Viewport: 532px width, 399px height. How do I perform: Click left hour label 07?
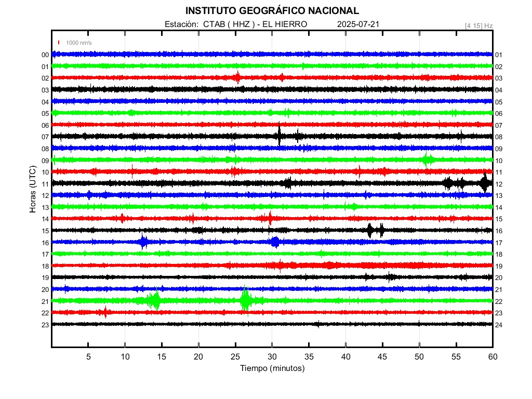tap(45, 137)
